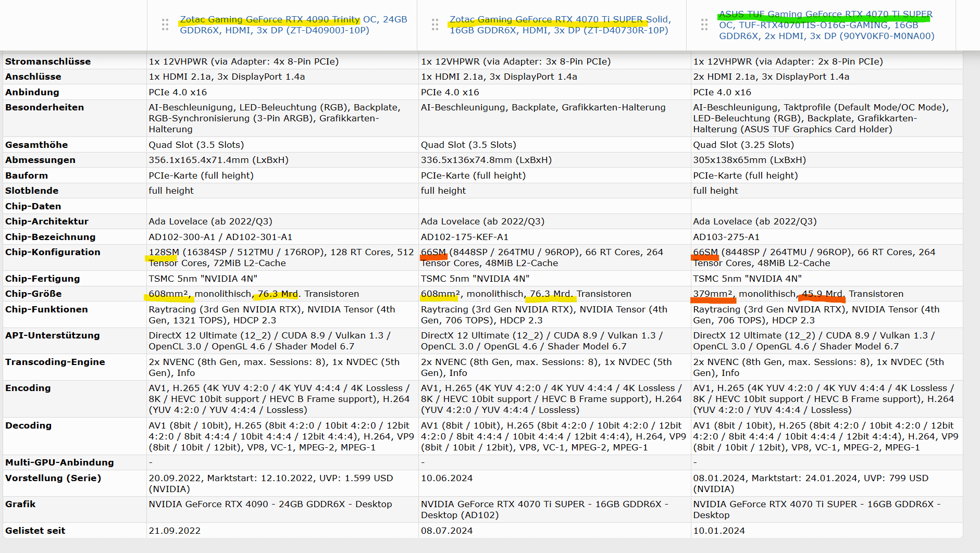This screenshot has width=980, height=553.
Task: Select the Chip-Konfiguration row label
Action: pos(53,252)
